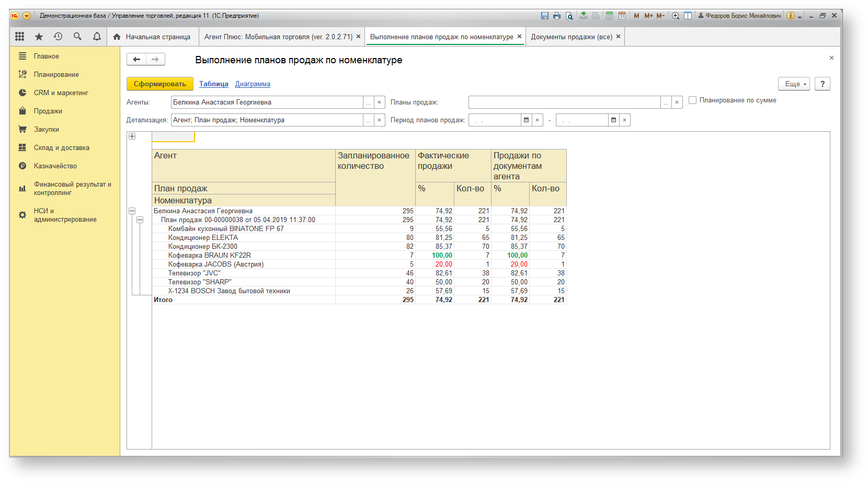Open the Диаграмма view link
868x483 pixels.
tap(253, 84)
